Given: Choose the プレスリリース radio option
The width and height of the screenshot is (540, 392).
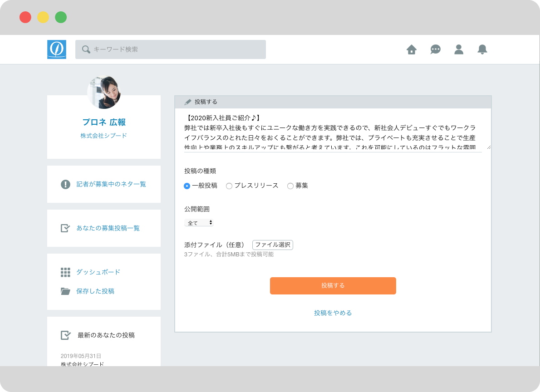Looking at the screenshot, I should click(229, 186).
